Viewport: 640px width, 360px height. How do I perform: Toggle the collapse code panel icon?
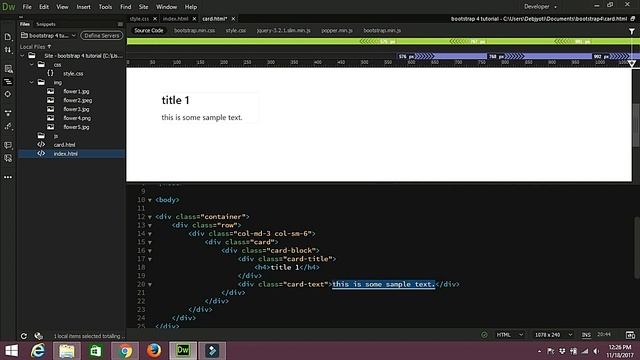tap(8, 82)
